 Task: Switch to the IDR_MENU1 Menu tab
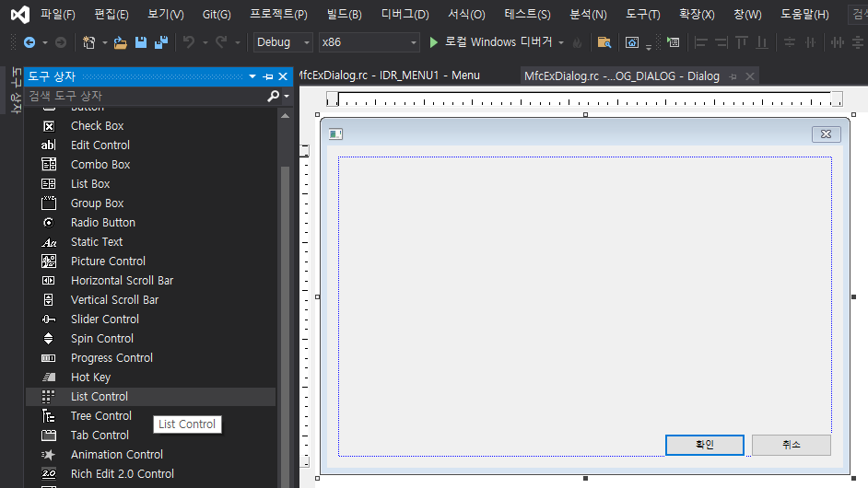tap(390, 76)
